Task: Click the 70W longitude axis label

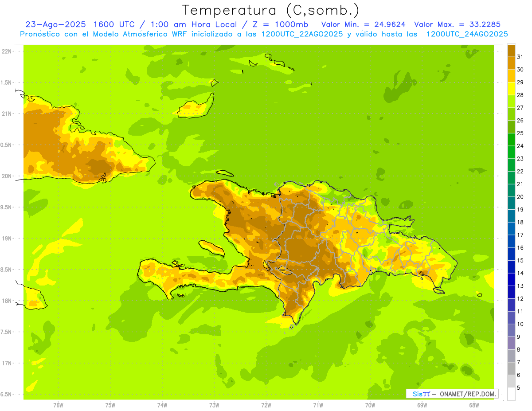Action: point(370,405)
